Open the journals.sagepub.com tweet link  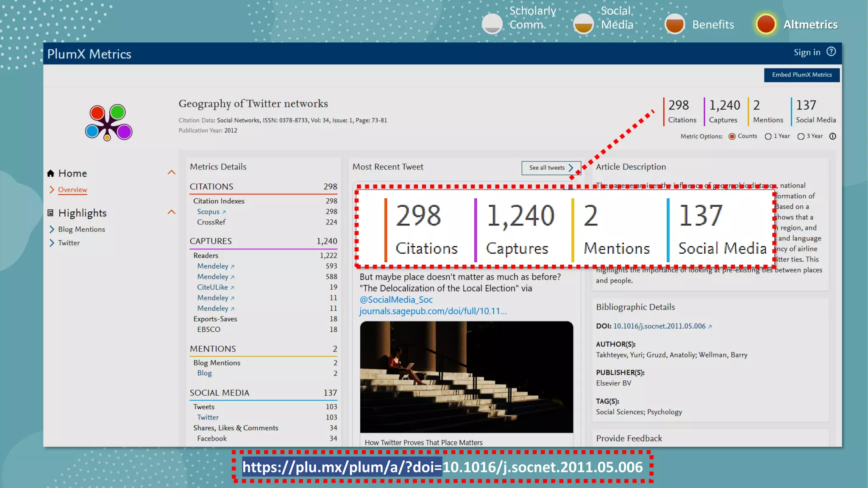pos(433,311)
